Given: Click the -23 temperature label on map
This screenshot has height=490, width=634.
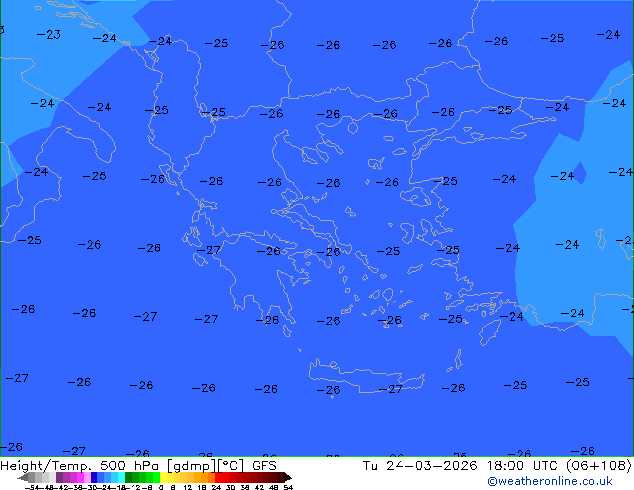Looking at the screenshot, I should click(49, 34).
